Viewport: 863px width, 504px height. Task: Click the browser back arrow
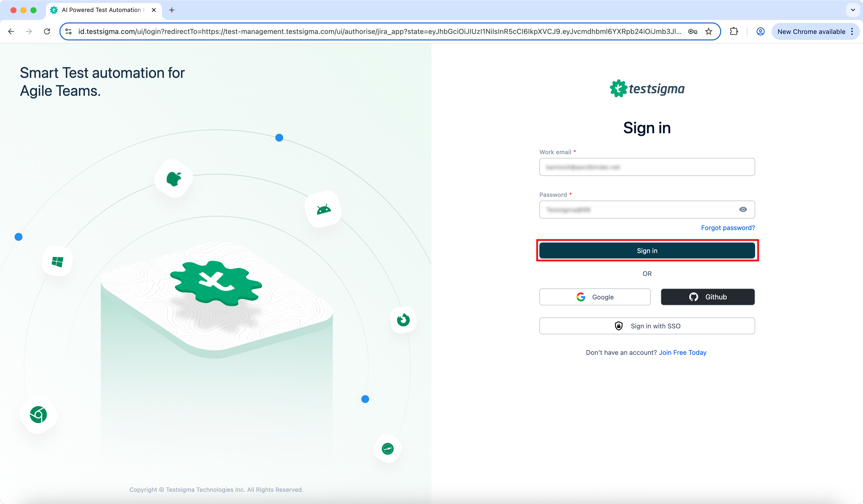11,31
